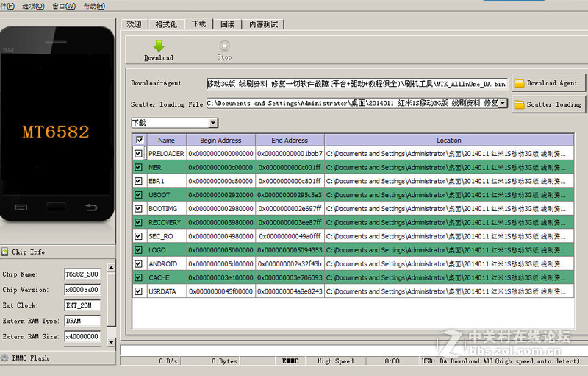Click the Chip Info panel icon
This screenshot has height=376, width=588.
pos(5,252)
